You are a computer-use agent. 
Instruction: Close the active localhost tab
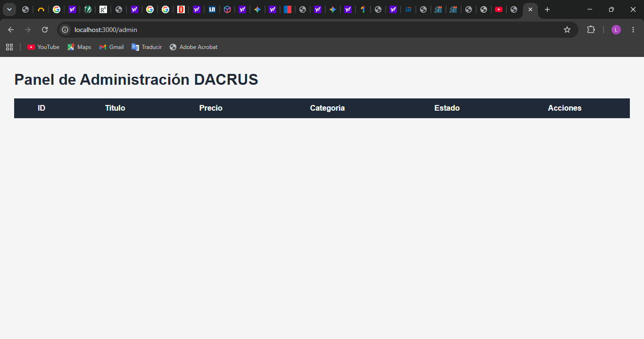(x=530, y=9)
